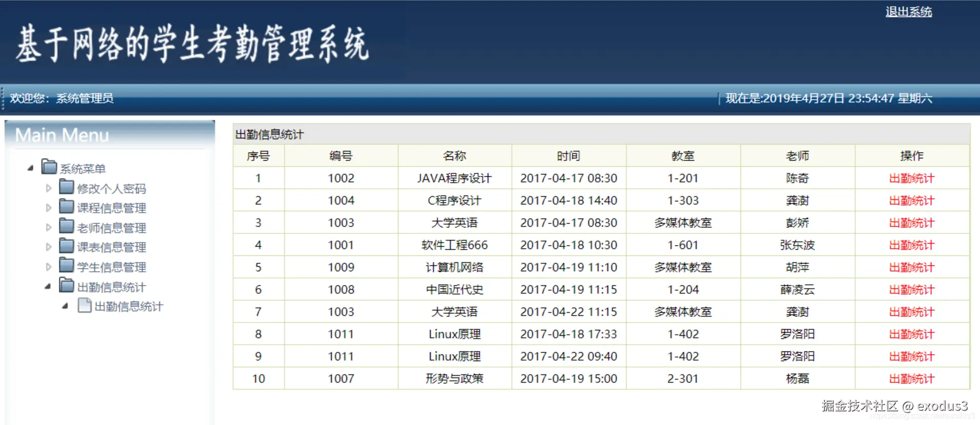Click the 出勤信息统计 parent folder icon

coord(67,285)
